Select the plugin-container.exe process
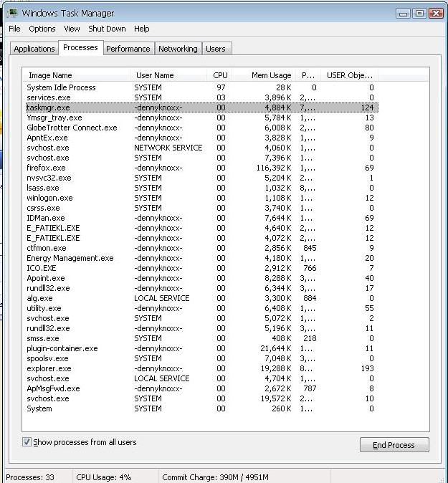Image resolution: width=448 pixels, height=483 pixels. coord(202,348)
